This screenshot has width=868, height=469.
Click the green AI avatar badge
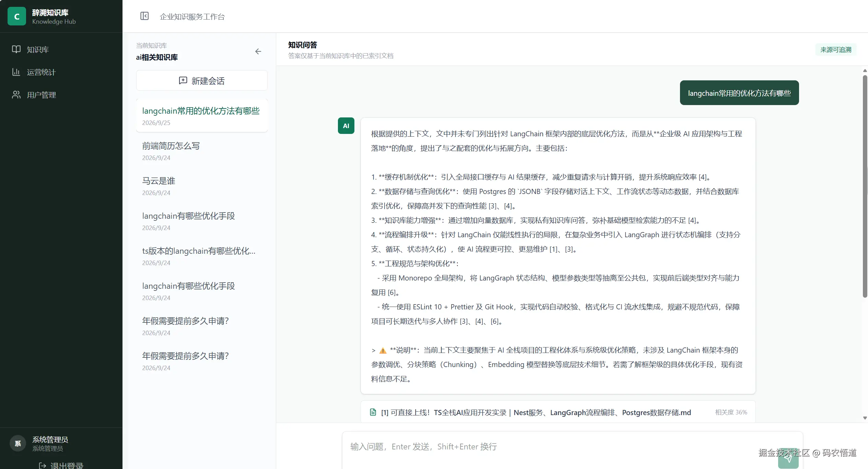[346, 126]
